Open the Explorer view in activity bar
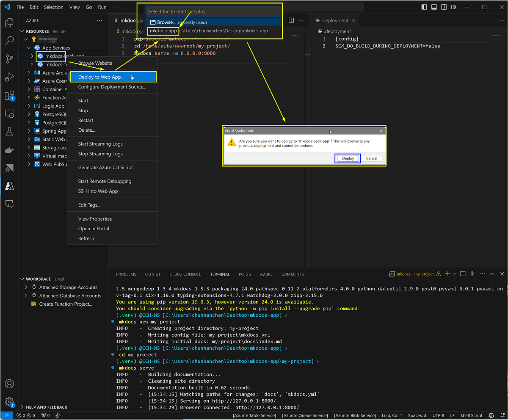 tap(9, 22)
